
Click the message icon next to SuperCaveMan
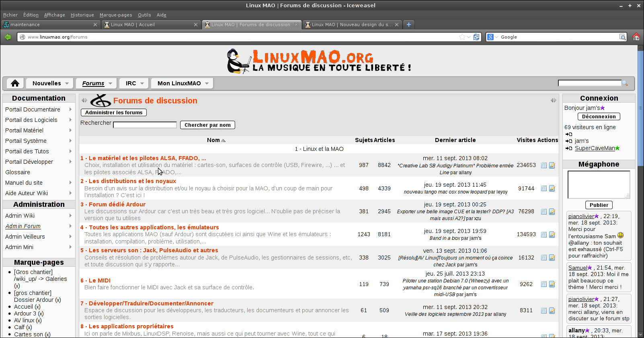(x=569, y=148)
